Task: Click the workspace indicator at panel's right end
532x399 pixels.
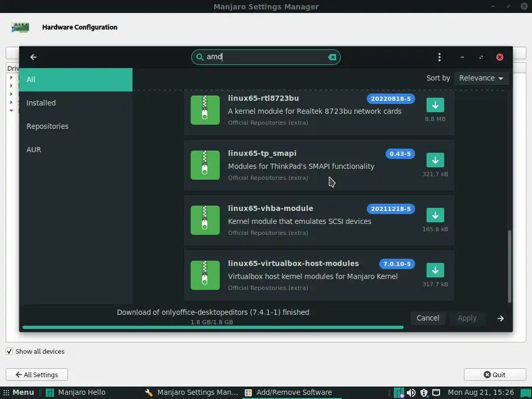Action: [525, 393]
